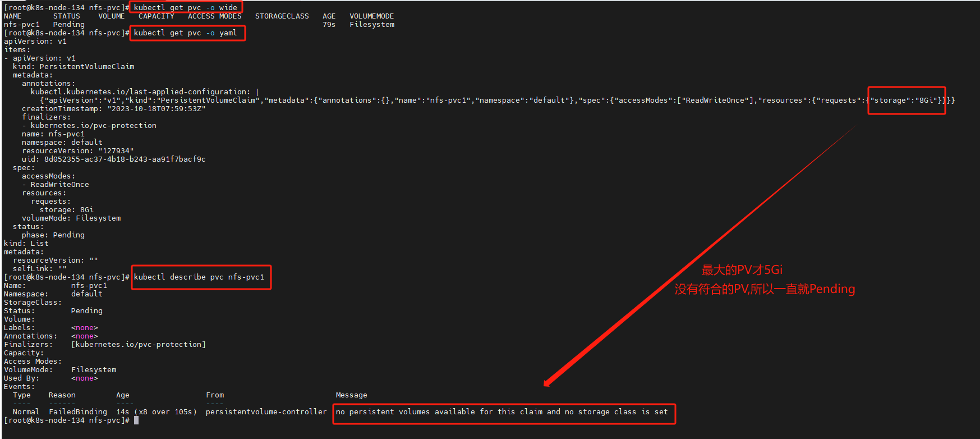
Task: Click the uid 8d052355-ac37-4b18-b243-aa91f7bacf9c
Action: [x=125, y=159]
